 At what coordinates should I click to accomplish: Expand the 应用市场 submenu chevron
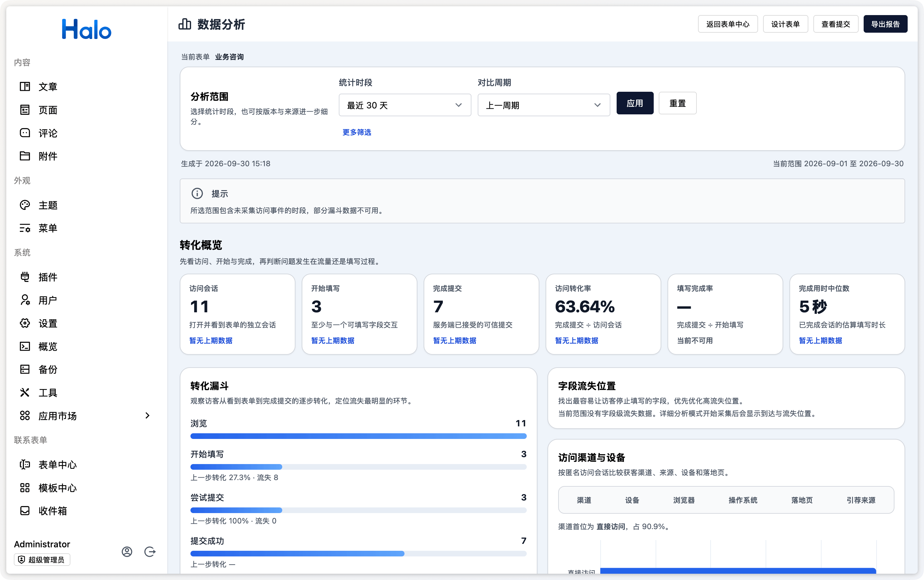(x=148, y=415)
